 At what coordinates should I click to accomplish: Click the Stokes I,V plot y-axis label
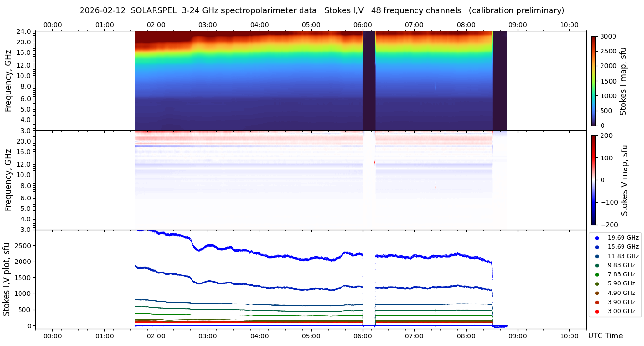click(7, 279)
